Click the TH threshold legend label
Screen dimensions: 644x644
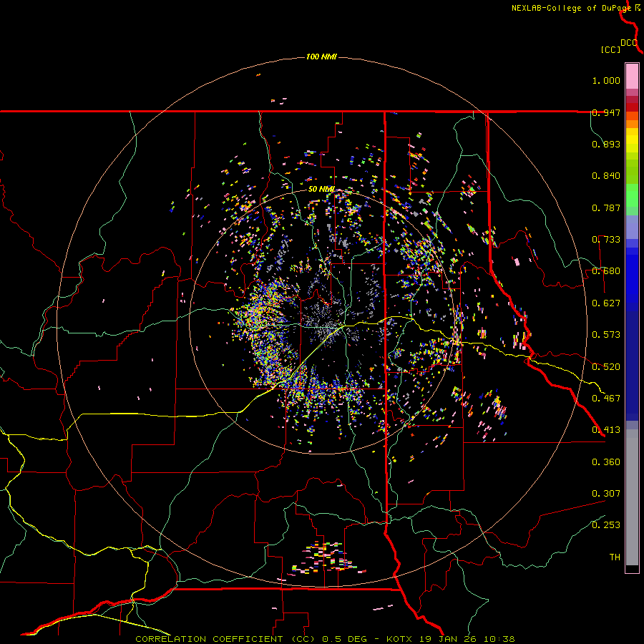[x=615, y=557]
